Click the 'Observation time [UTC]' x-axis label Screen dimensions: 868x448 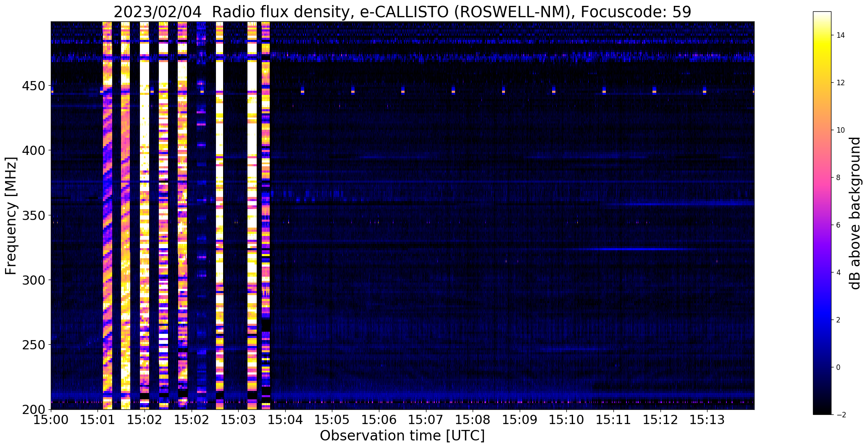tap(402, 435)
